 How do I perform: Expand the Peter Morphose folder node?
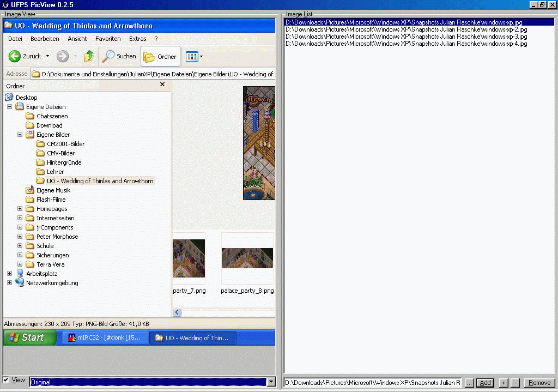point(20,237)
